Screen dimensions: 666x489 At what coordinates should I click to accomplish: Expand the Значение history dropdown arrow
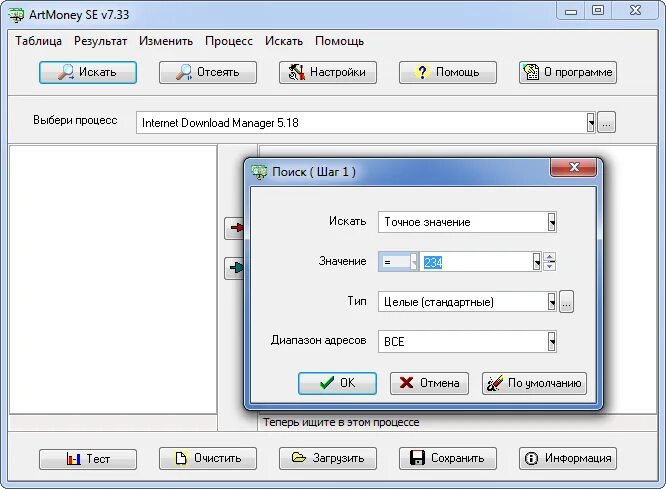[536, 262]
